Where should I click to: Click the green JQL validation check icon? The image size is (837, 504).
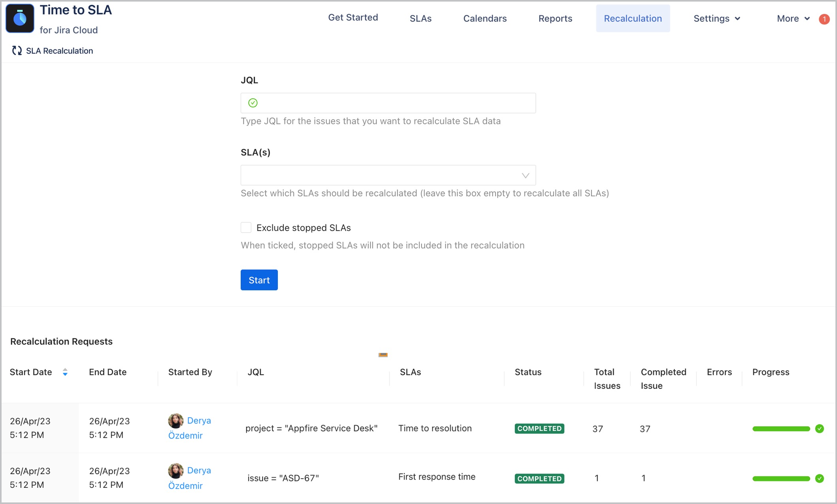point(253,103)
